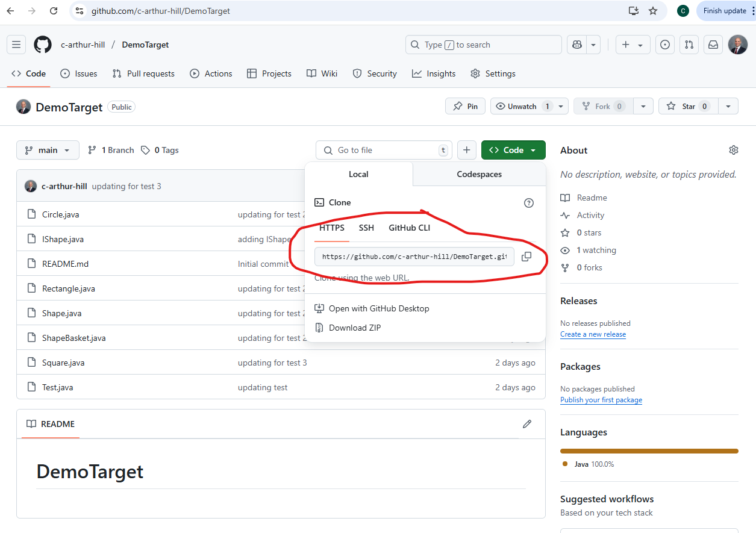756x533 pixels.
Task: Open the About settings gear
Action: coord(733,150)
